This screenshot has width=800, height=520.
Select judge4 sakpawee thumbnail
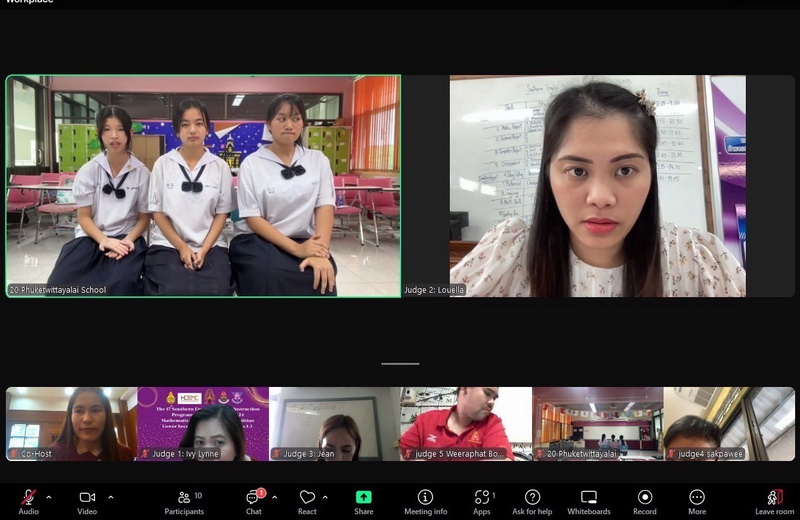pyautogui.click(x=729, y=424)
